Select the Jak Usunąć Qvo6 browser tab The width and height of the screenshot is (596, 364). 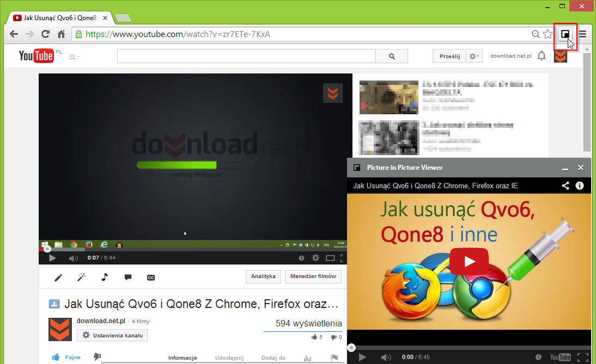[60, 18]
